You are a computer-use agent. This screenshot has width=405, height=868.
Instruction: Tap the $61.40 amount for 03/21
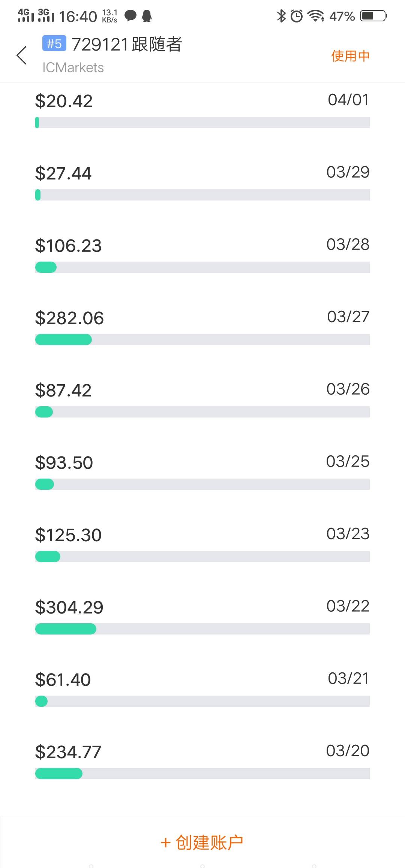[63, 680]
